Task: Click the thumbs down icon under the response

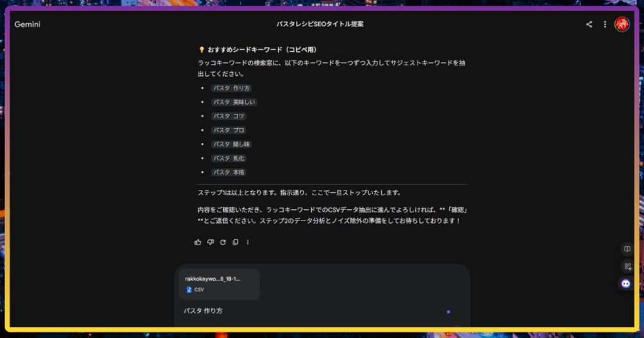Action: (211, 242)
